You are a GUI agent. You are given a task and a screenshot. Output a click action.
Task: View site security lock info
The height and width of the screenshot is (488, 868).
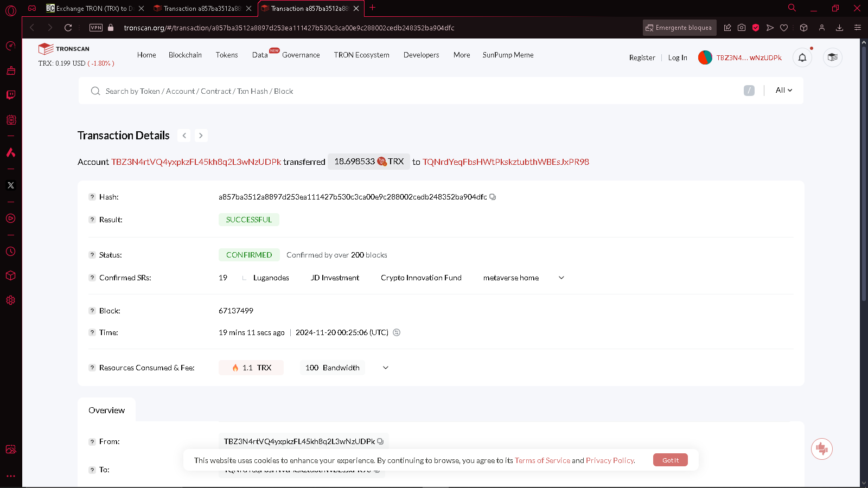click(x=111, y=28)
